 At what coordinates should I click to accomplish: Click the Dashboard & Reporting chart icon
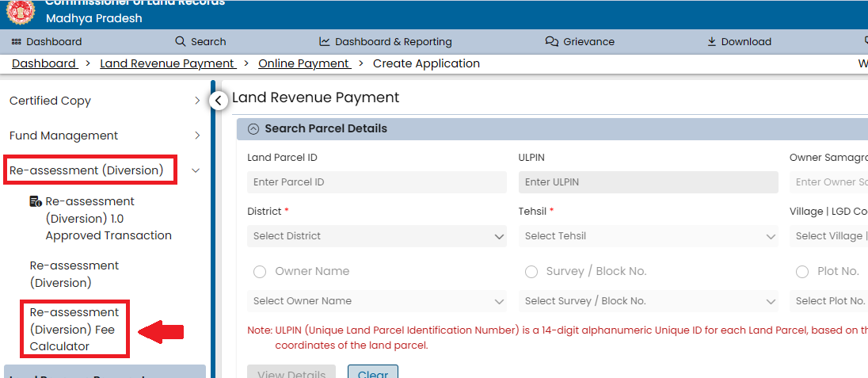click(325, 42)
